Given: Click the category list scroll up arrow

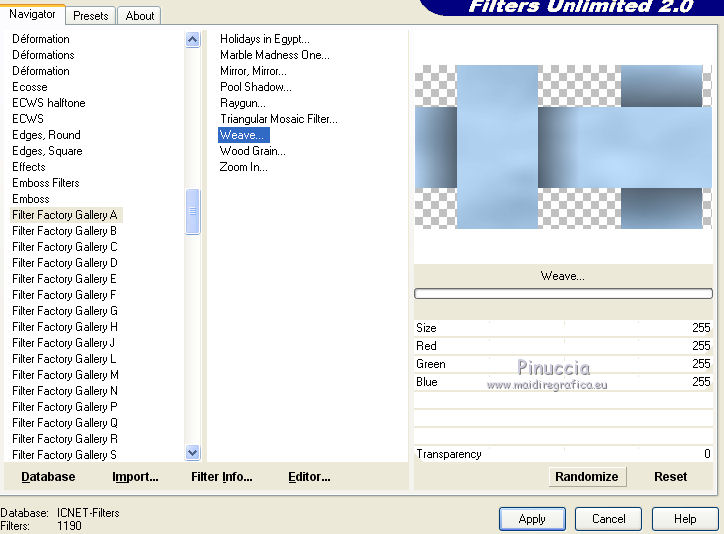Looking at the screenshot, I should click(x=193, y=40).
